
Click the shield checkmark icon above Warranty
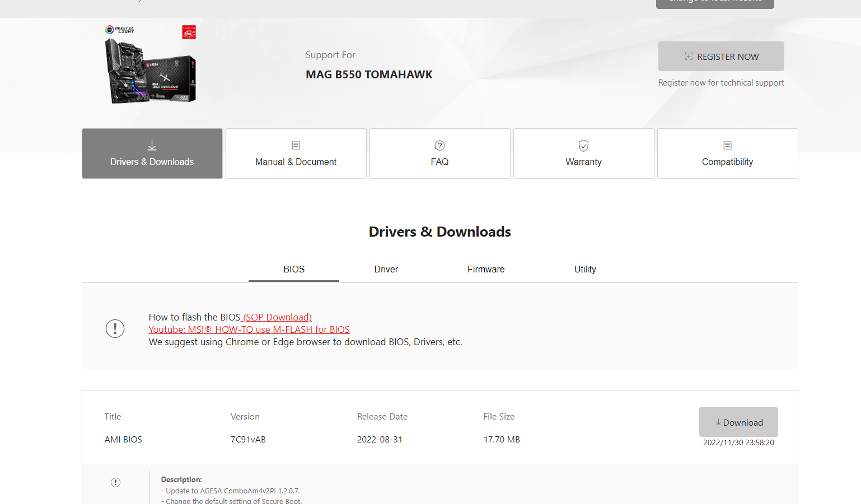tap(583, 145)
